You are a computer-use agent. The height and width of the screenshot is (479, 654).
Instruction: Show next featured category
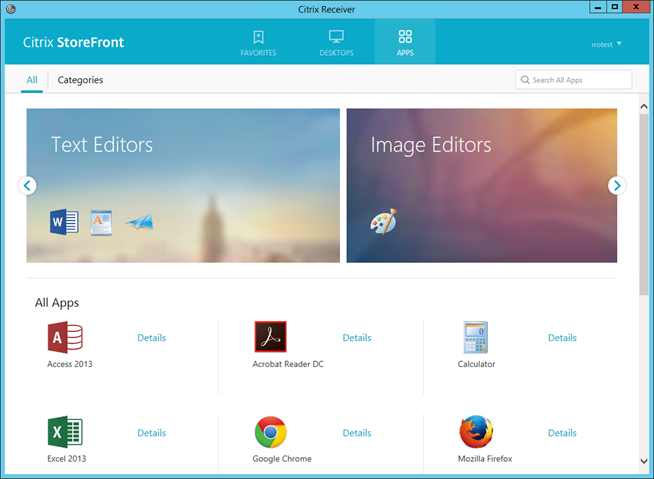[x=616, y=185]
